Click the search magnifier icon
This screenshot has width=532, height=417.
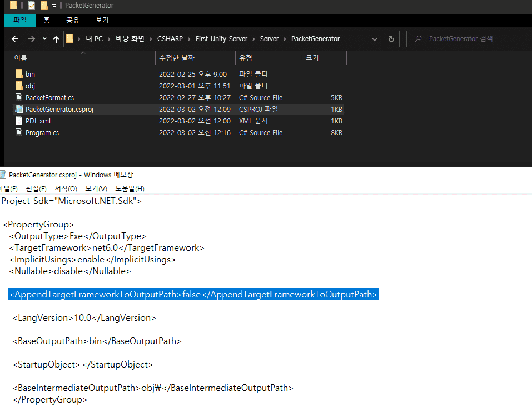tap(418, 39)
